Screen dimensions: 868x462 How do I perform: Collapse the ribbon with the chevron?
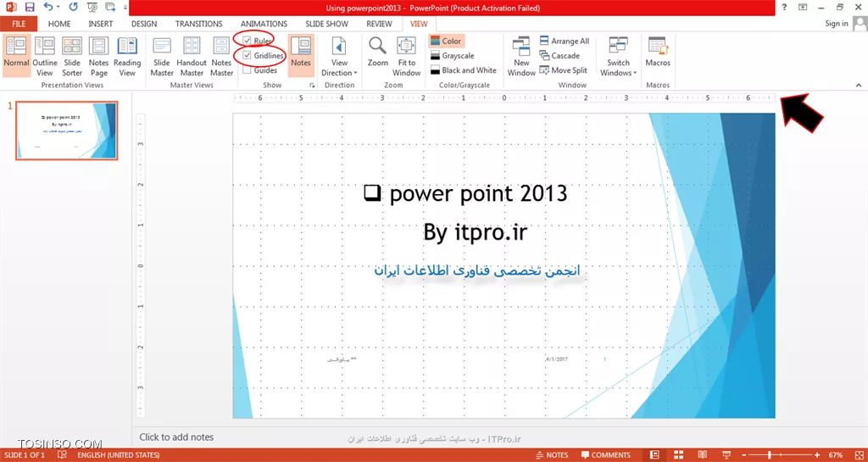point(859,86)
